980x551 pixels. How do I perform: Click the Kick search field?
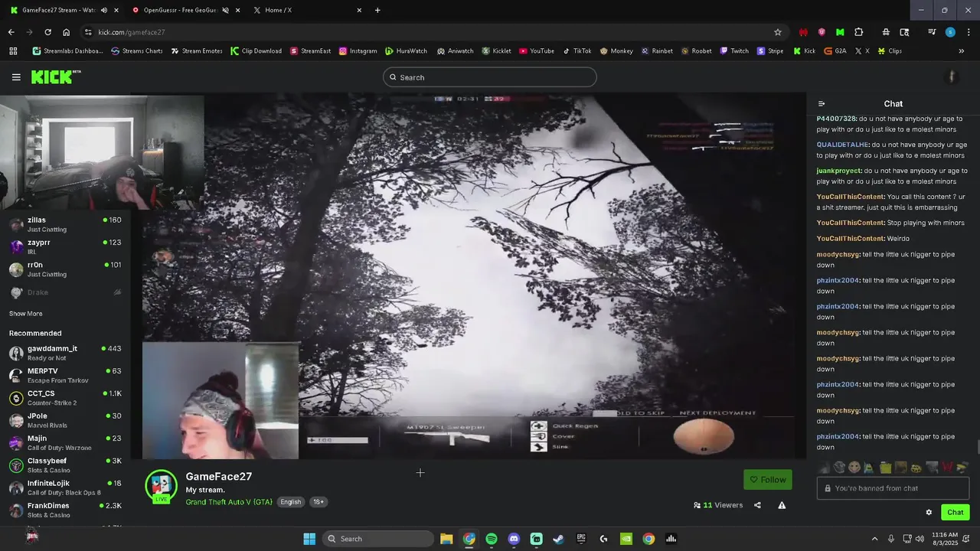tap(490, 77)
